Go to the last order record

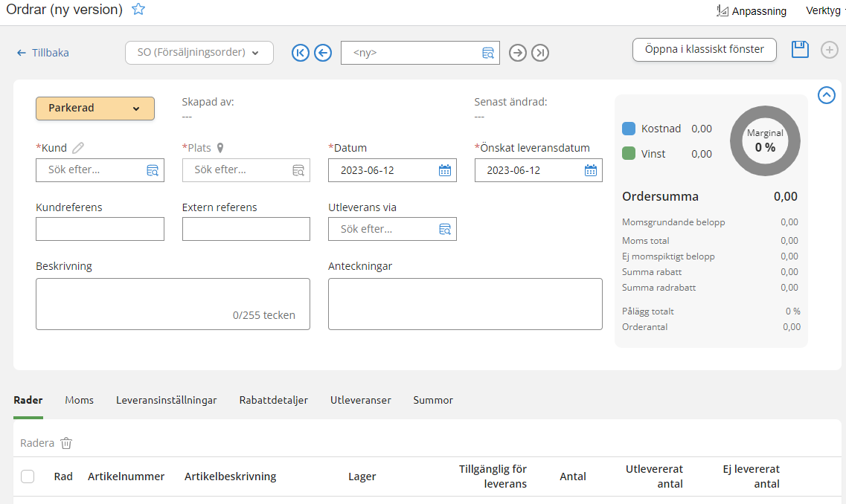pyautogui.click(x=540, y=53)
